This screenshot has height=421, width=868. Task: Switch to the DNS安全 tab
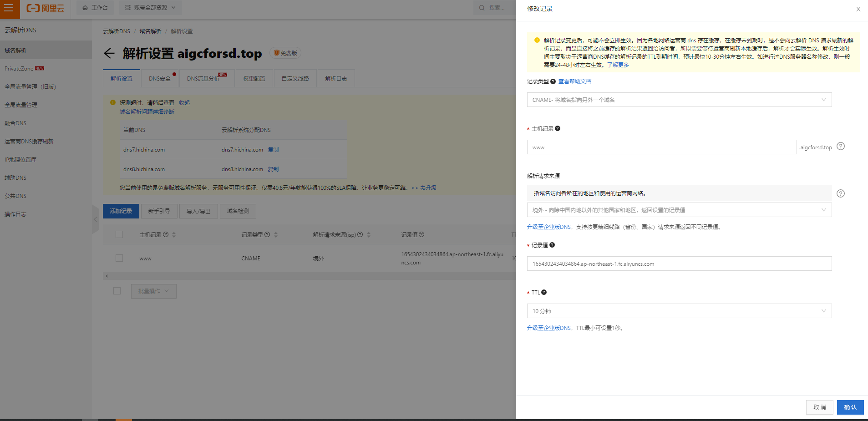click(x=160, y=78)
